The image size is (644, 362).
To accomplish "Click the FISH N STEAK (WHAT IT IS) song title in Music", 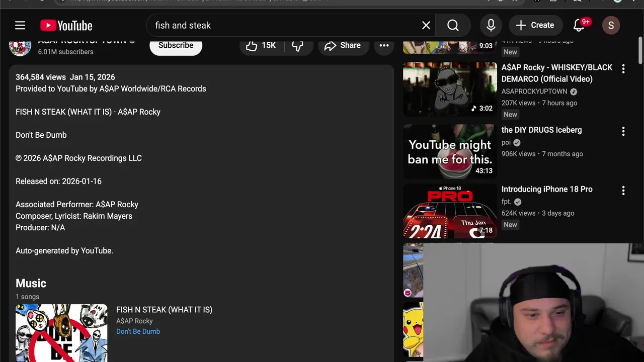I will pyautogui.click(x=164, y=310).
